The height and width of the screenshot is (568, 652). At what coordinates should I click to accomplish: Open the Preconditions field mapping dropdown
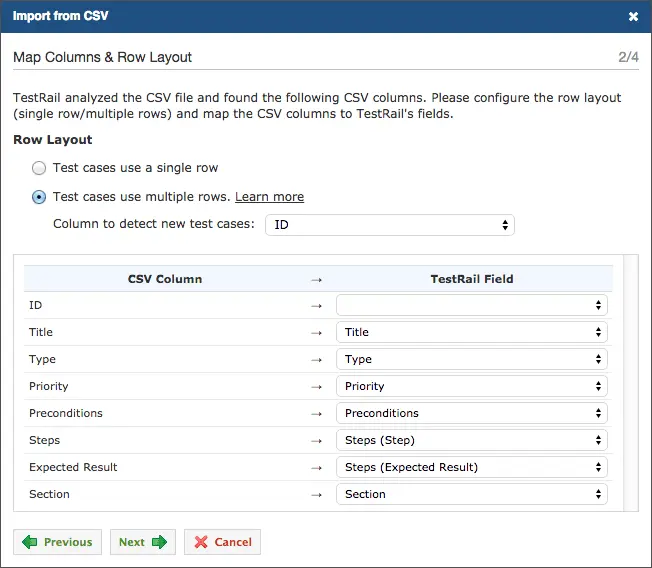pyautogui.click(x=472, y=413)
